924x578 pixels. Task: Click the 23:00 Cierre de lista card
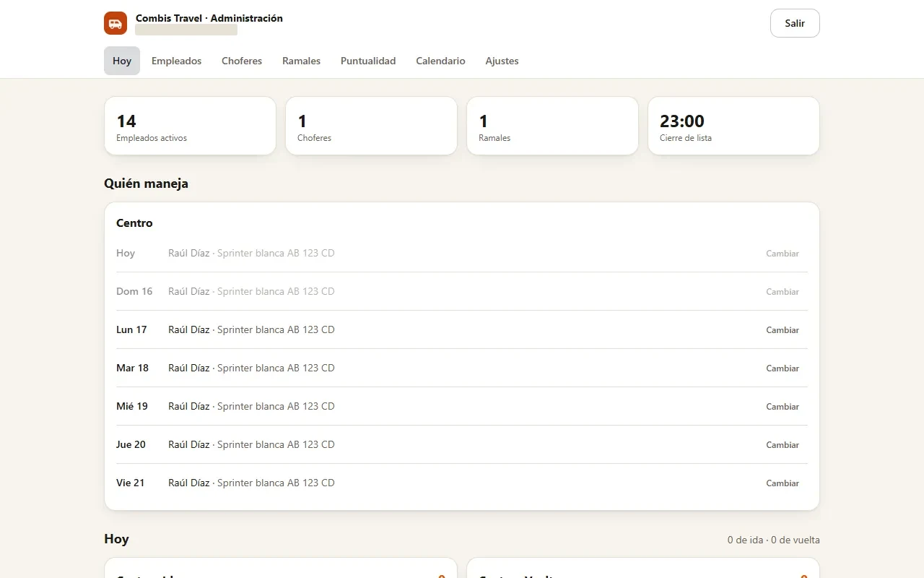[x=733, y=126]
